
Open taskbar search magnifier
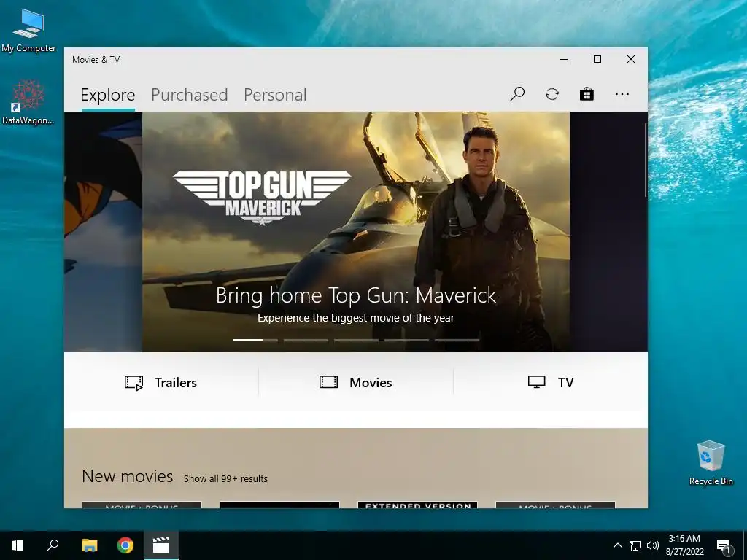point(53,545)
